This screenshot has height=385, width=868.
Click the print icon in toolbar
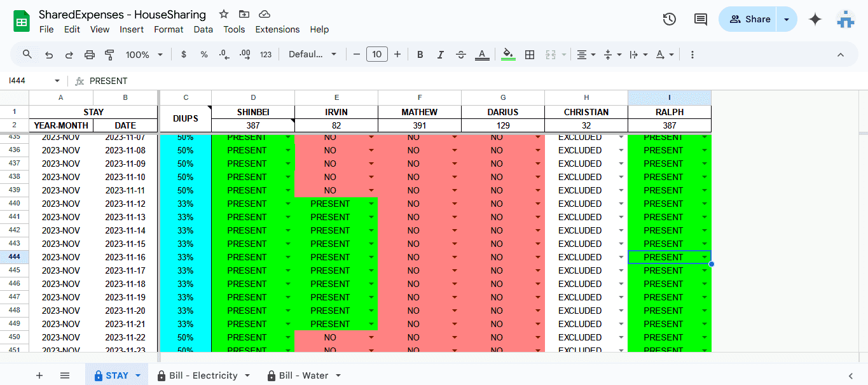(x=90, y=55)
